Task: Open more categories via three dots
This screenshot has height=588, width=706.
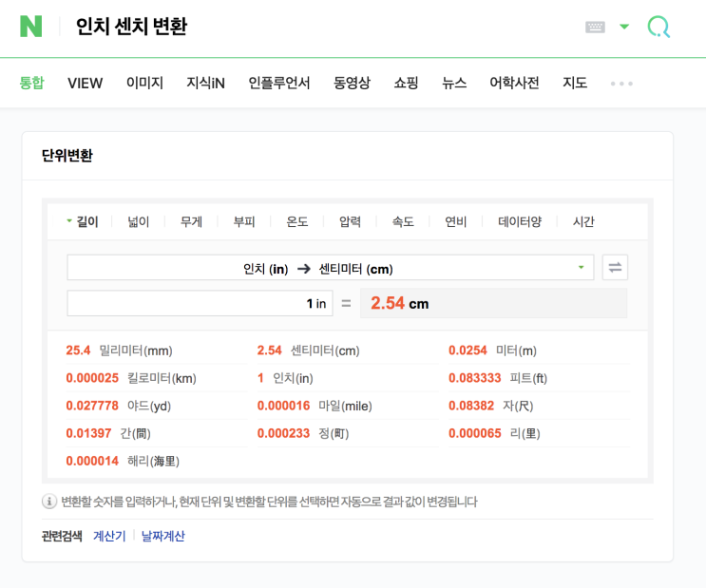Action: [621, 84]
